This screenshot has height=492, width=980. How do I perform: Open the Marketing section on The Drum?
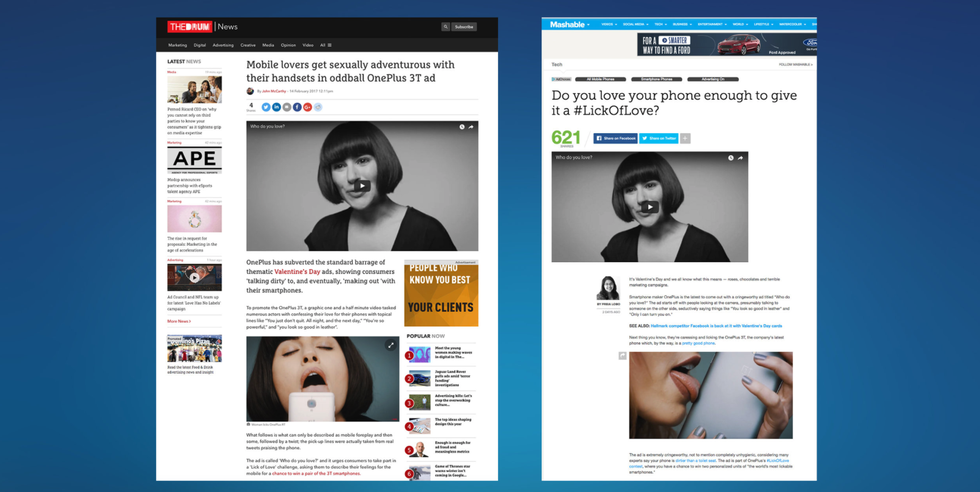click(x=177, y=45)
